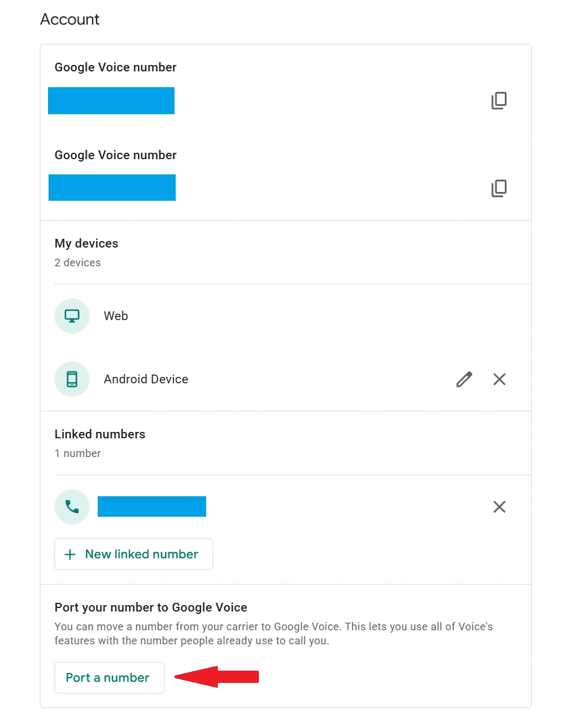This screenshot has width=561, height=728.
Task: Add a New linked number
Action: (x=134, y=554)
